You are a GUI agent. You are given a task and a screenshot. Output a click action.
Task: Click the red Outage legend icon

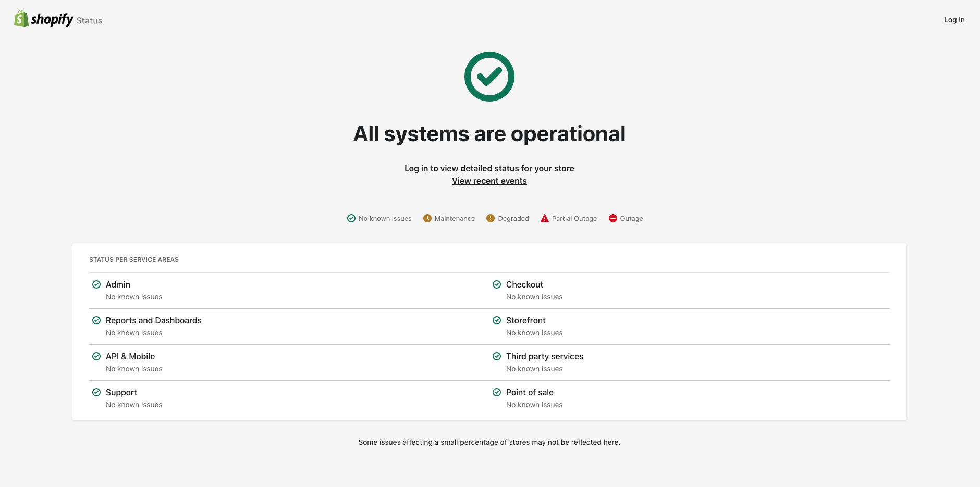(613, 218)
